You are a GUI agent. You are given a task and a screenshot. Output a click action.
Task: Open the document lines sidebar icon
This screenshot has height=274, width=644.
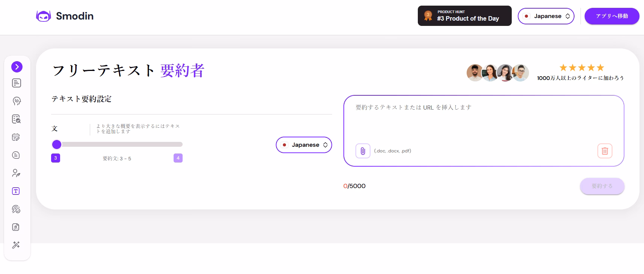click(x=17, y=83)
